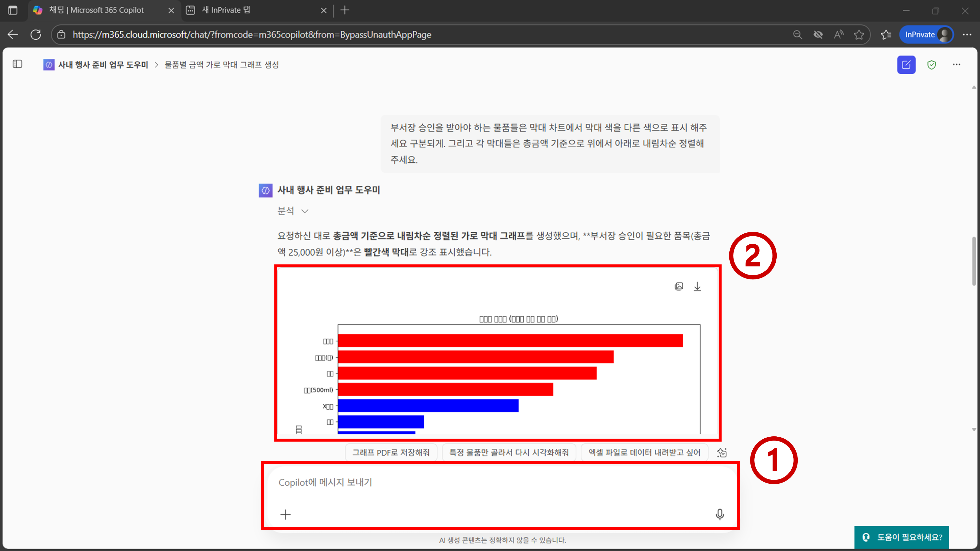Open the green shield protection icon

[x=931, y=65]
